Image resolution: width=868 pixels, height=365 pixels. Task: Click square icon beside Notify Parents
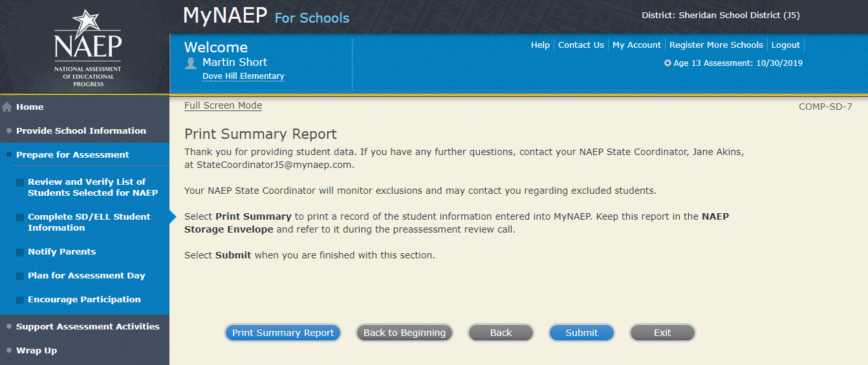coord(20,252)
